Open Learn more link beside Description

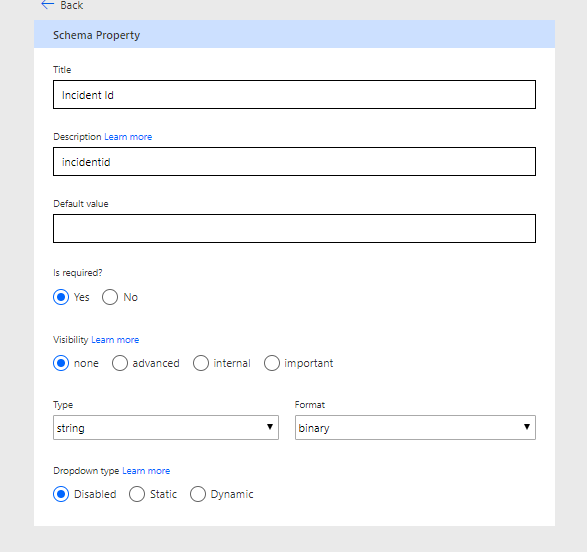tap(128, 137)
